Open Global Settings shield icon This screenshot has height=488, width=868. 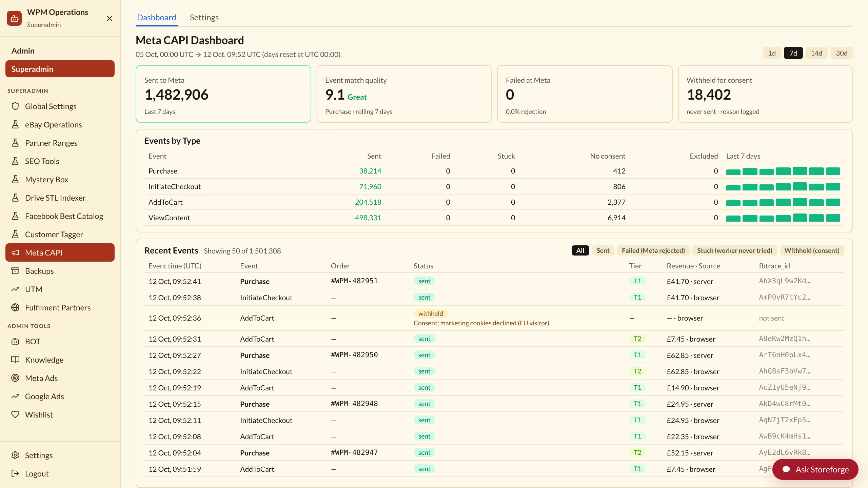[15, 106]
